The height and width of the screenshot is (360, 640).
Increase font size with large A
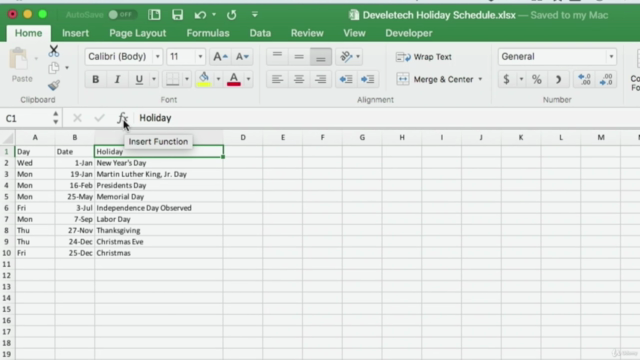click(220, 57)
